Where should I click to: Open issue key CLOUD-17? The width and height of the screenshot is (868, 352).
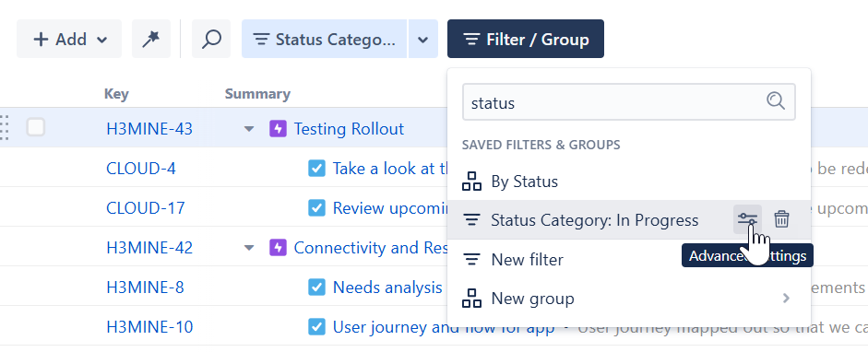[146, 208]
